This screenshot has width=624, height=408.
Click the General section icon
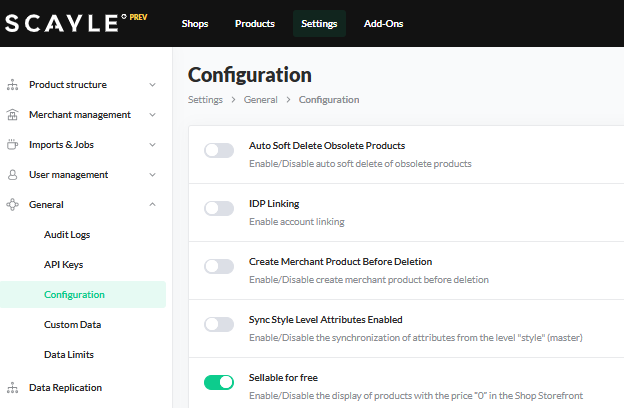12,205
